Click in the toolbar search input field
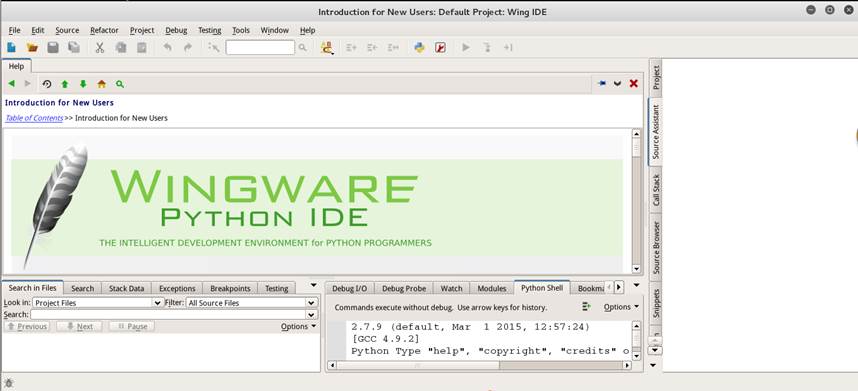 tap(260, 48)
